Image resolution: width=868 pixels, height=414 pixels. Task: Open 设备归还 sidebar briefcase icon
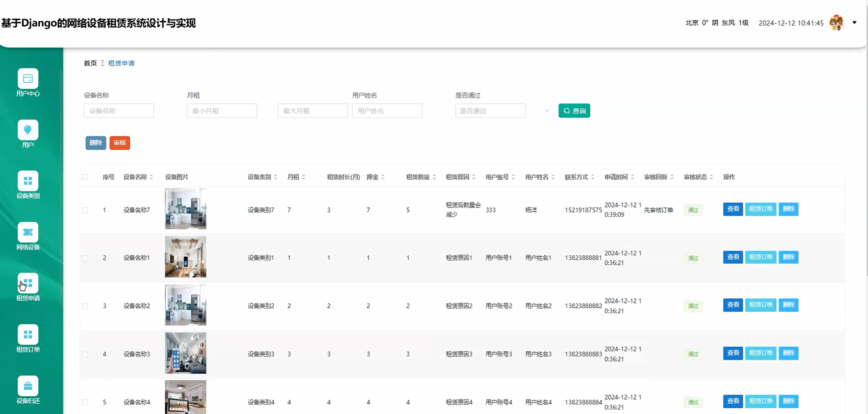[28, 386]
